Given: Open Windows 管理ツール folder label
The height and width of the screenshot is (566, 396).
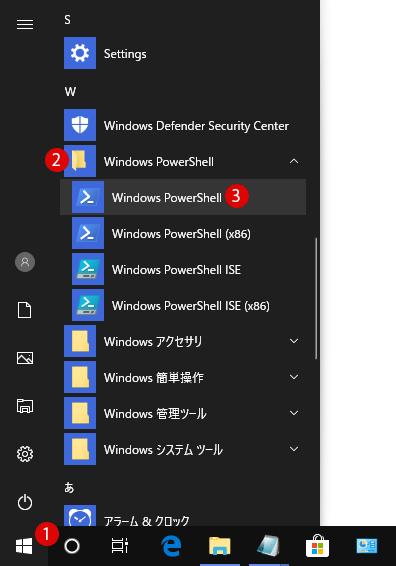Looking at the screenshot, I should 155,413.
